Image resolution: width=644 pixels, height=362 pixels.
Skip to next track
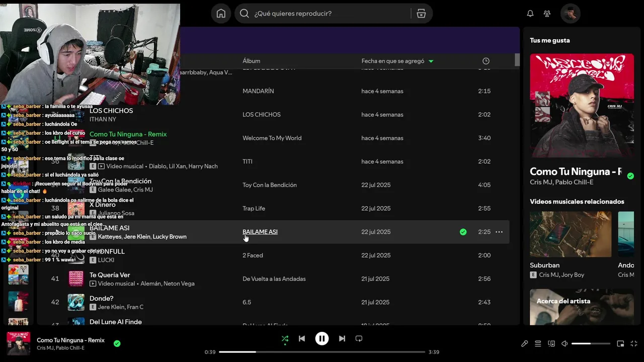[x=342, y=339]
